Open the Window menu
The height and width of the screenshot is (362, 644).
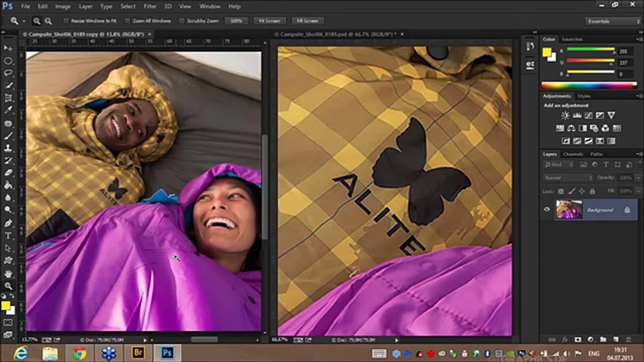210,7
